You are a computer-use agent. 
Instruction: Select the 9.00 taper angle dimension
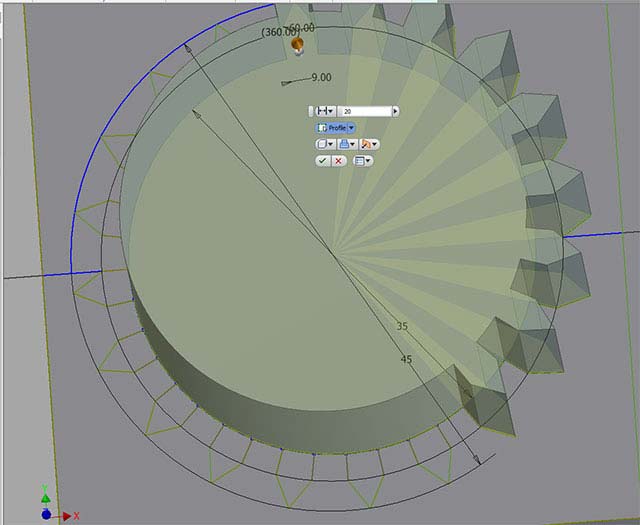pyautogui.click(x=321, y=77)
